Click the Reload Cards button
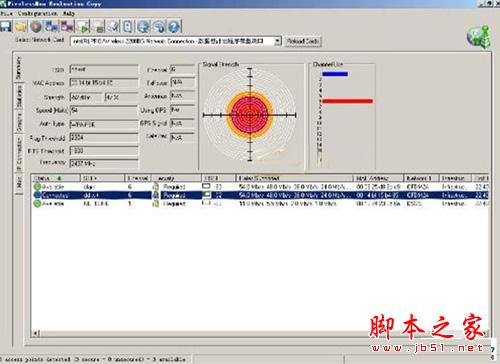 (x=303, y=41)
